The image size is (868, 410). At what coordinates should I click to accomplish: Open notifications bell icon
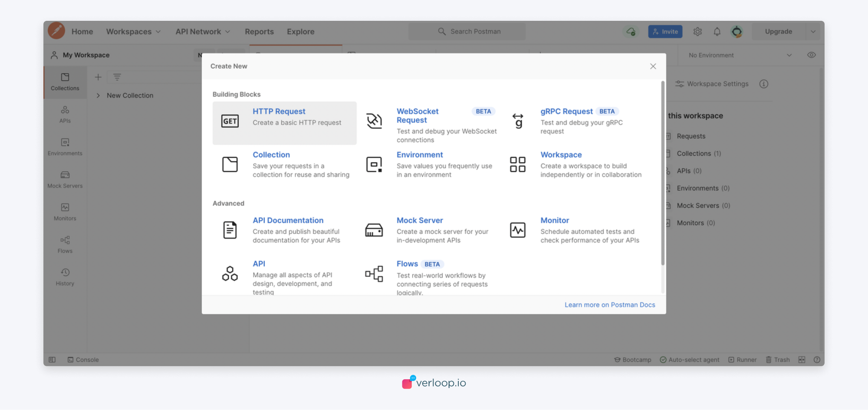point(717,32)
